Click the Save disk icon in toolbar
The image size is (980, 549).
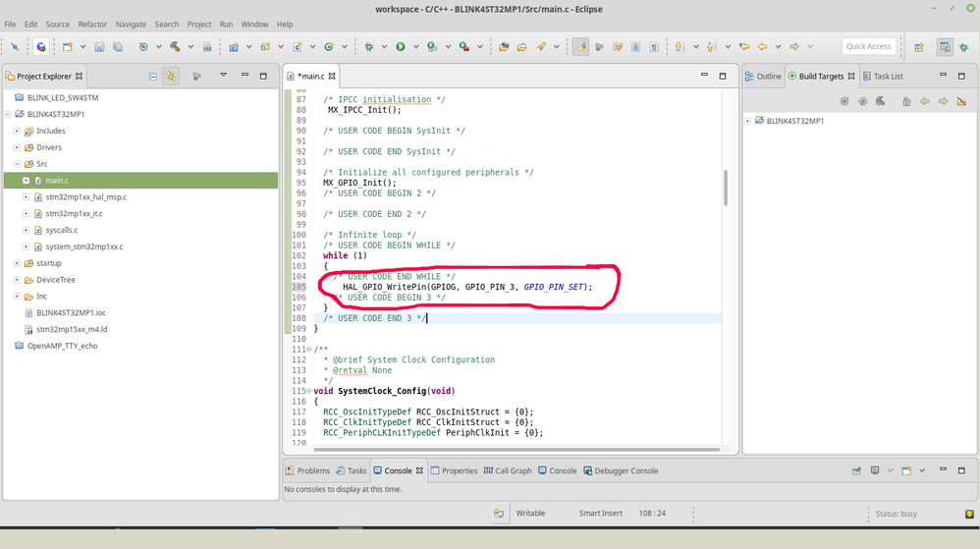coord(99,47)
